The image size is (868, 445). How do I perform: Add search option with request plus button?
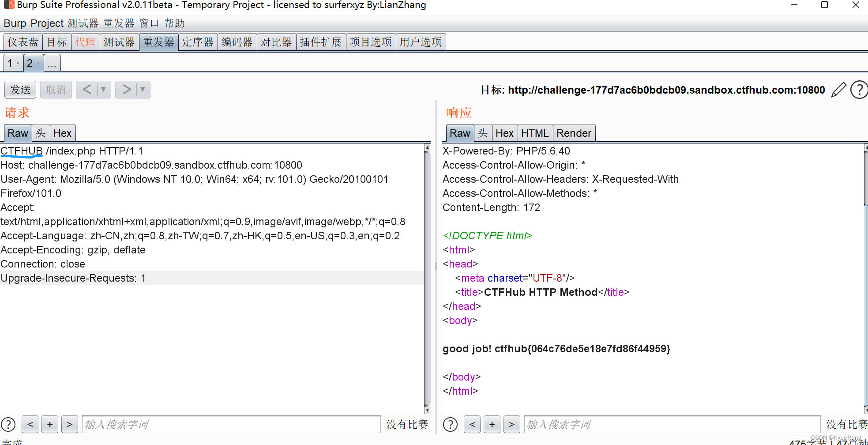click(50, 425)
